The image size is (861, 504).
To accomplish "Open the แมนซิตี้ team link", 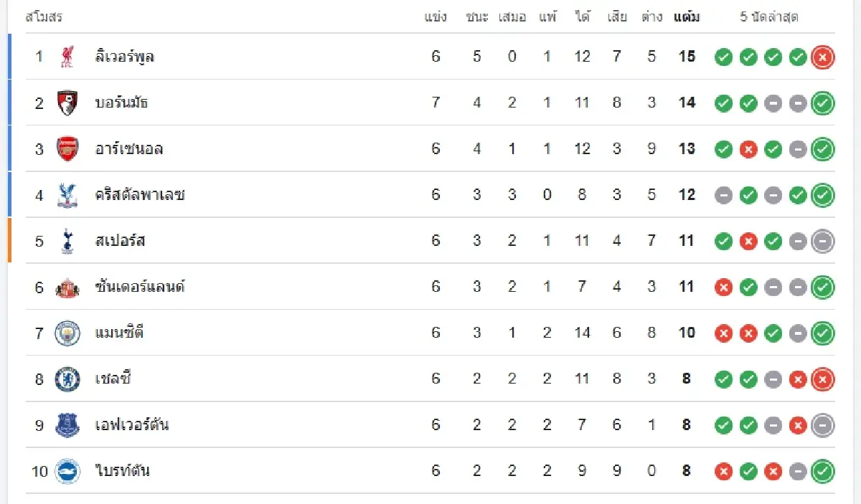I will pyautogui.click(x=121, y=333).
